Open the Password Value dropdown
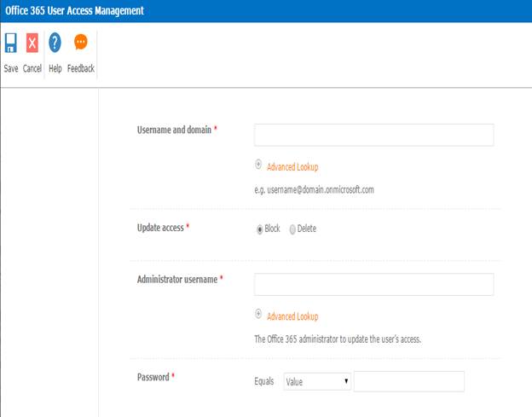 pos(317,381)
